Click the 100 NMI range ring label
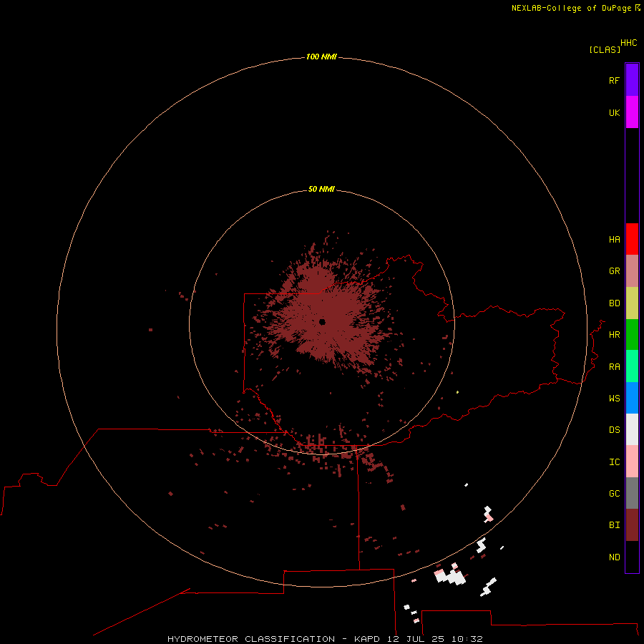 coord(321,57)
